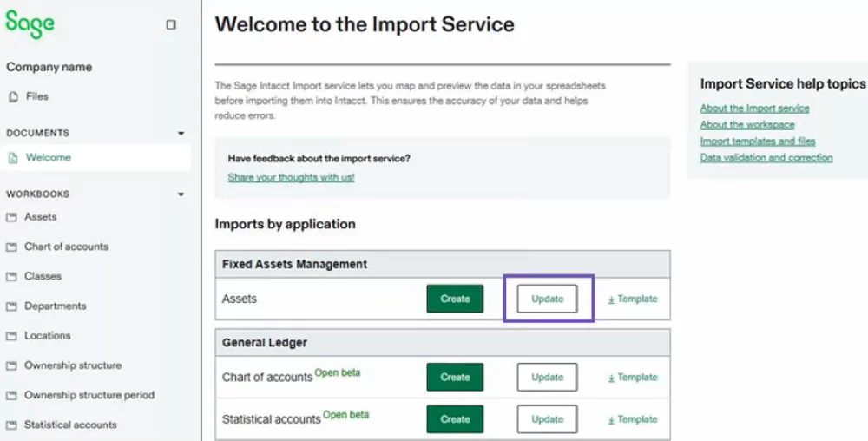Click the Sage logo

30,25
